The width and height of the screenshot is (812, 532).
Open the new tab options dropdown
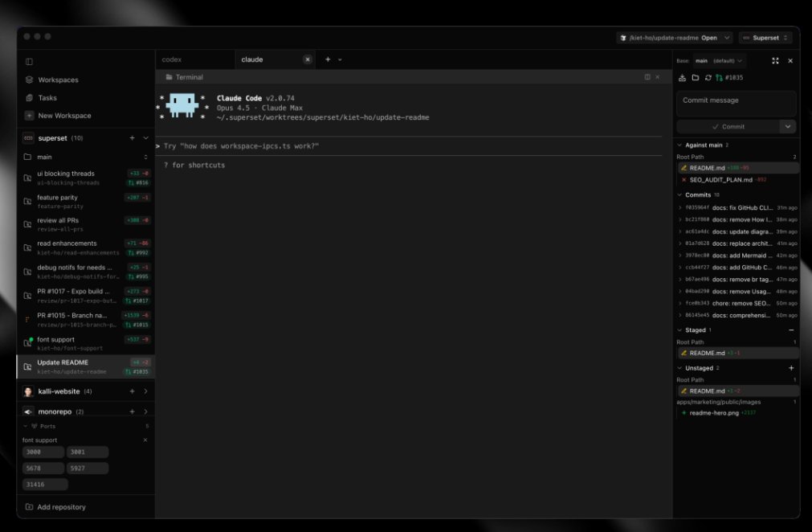click(340, 59)
